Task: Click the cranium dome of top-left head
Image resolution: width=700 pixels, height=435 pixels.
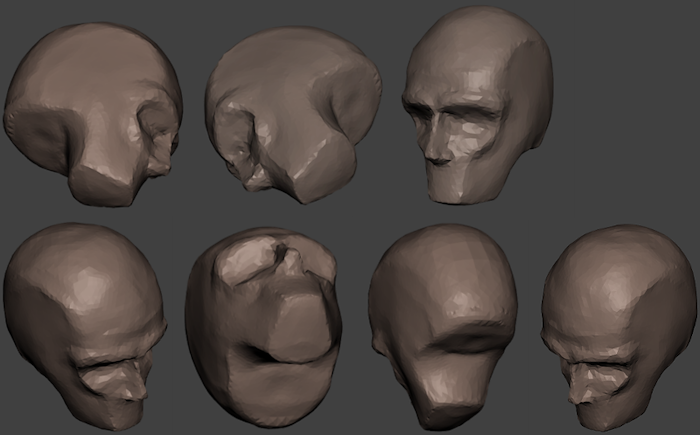Action: (x=90, y=60)
